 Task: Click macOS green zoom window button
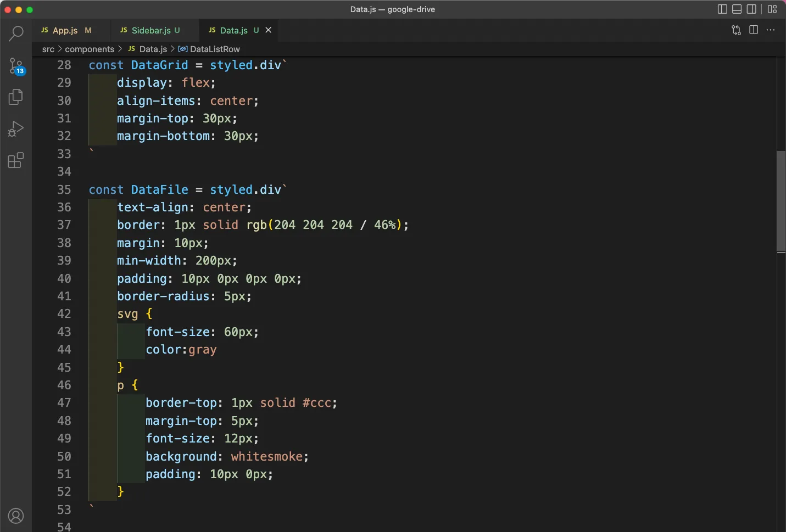[30, 10]
